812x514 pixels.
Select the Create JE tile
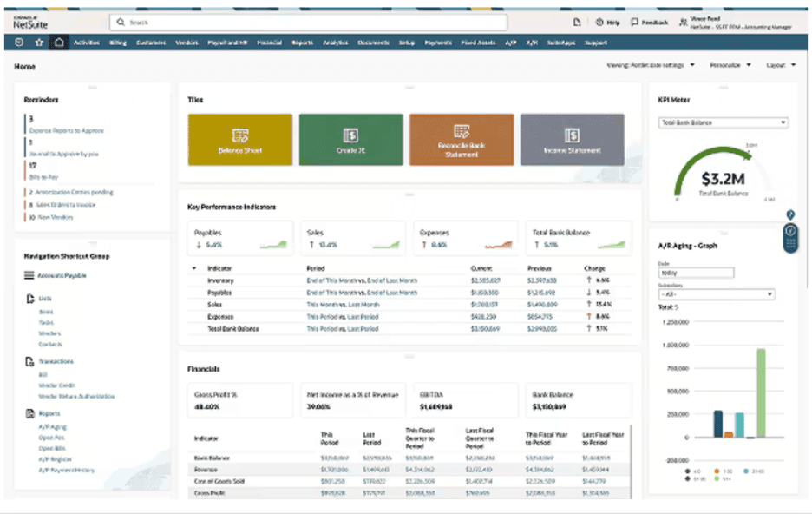click(351, 141)
